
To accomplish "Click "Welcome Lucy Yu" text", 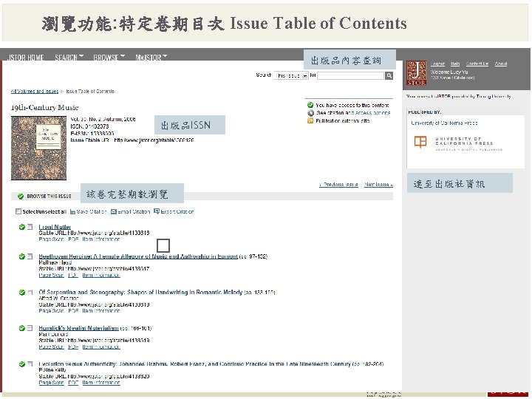I will pos(449,72).
